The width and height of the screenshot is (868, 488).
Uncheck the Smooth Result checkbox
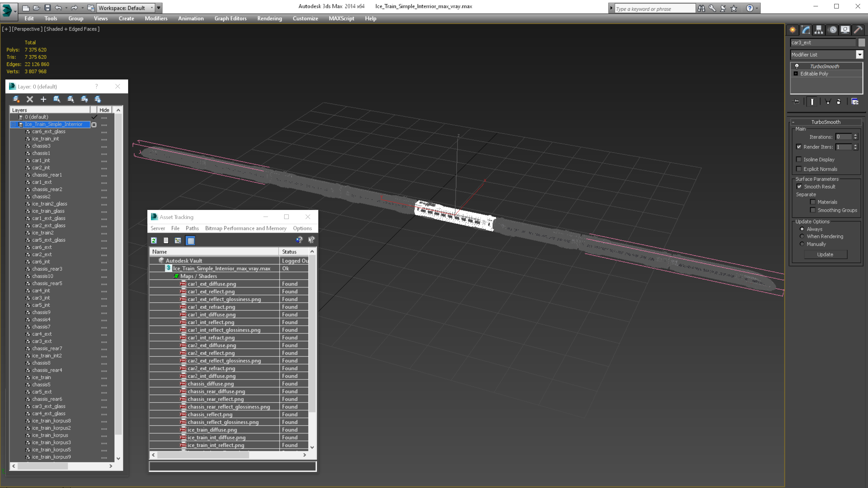(x=799, y=186)
